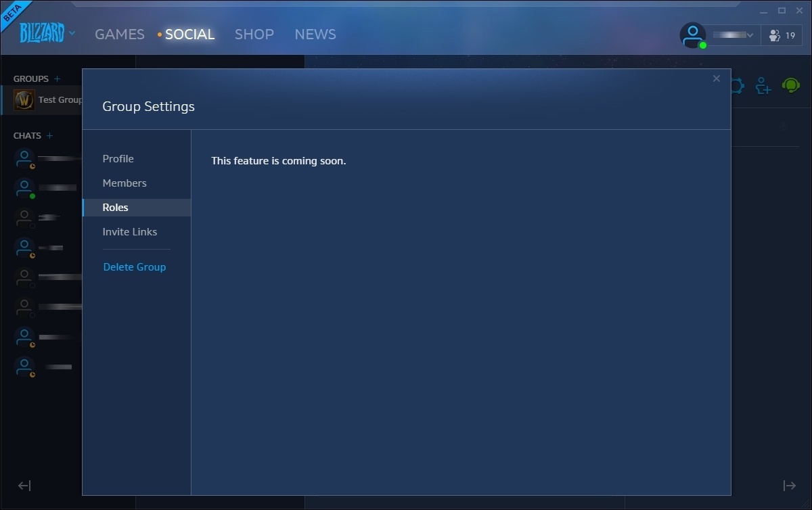Collapse the left sidebar with arrow icon
The height and width of the screenshot is (510, 812).
(24, 486)
